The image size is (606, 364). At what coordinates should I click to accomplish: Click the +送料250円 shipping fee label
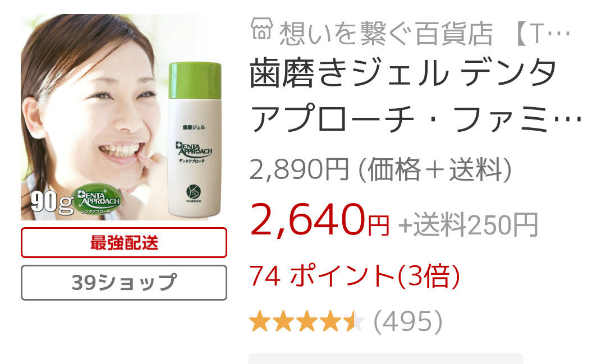click(x=468, y=225)
